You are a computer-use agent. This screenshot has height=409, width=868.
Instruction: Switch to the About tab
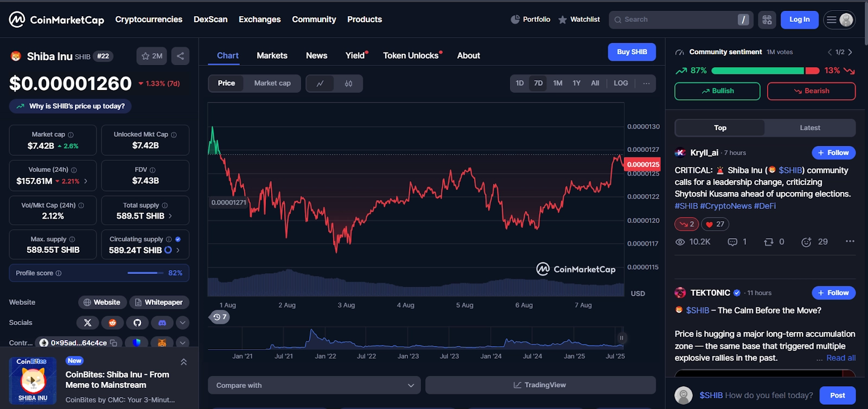point(468,55)
